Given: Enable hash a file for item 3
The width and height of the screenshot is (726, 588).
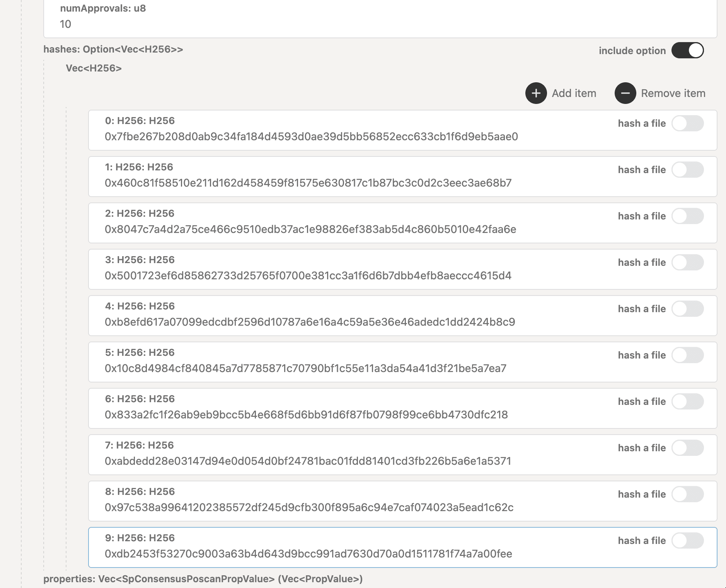Looking at the screenshot, I should 688,262.
